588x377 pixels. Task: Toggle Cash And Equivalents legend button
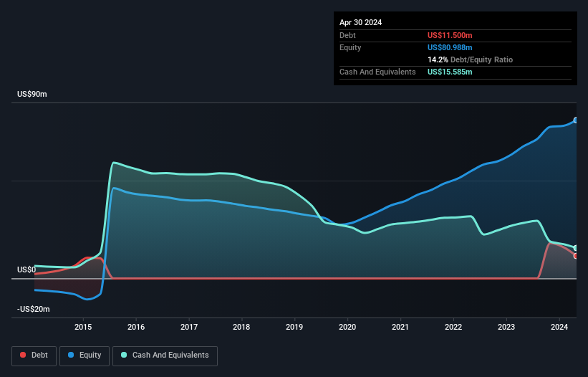point(165,355)
